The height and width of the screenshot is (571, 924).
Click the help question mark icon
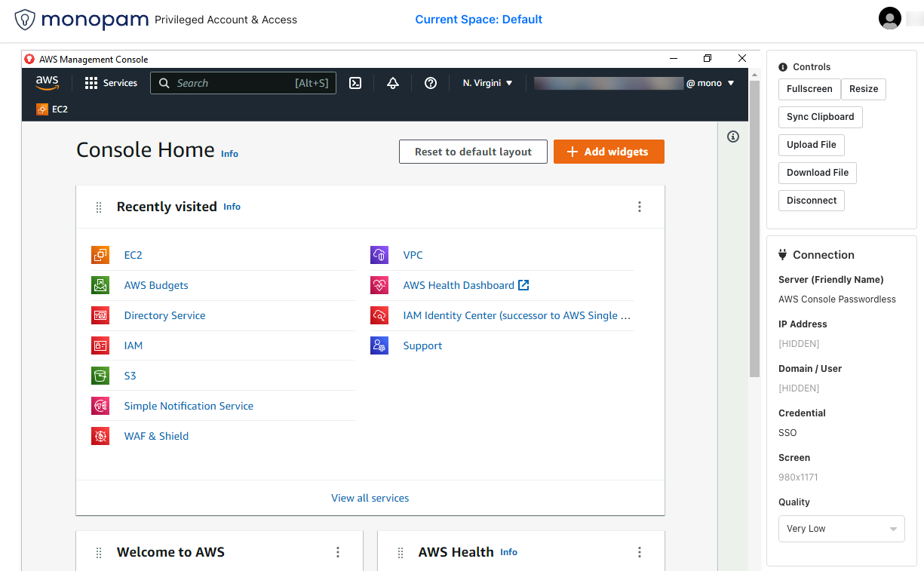[431, 83]
